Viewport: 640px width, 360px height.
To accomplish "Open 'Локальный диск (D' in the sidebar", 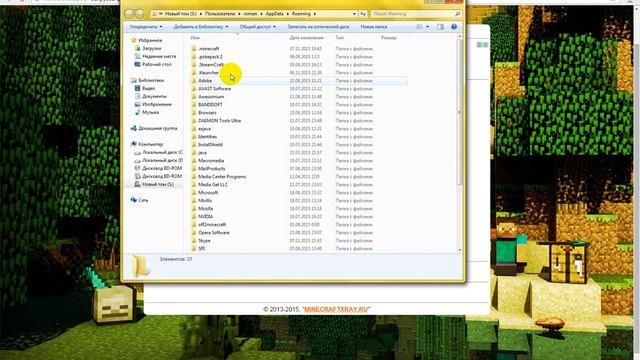I will (162, 160).
